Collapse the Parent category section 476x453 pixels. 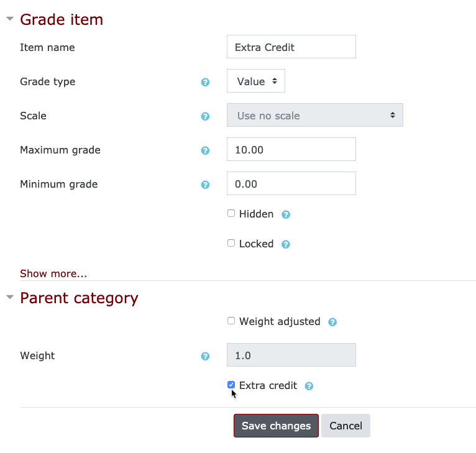pyautogui.click(x=10, y=297)
